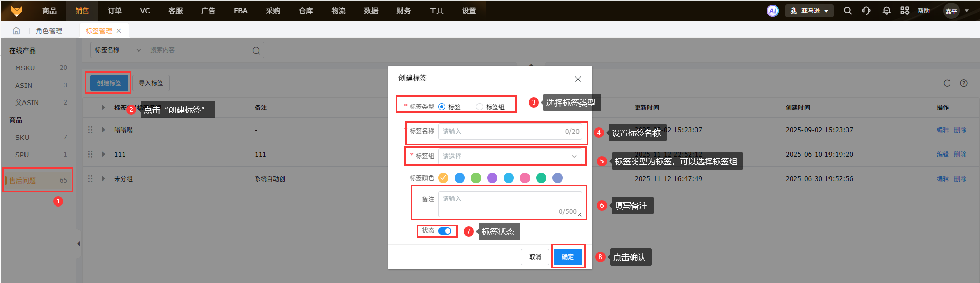The image size is (980, 283).
Task: Click the 导入标签 button
Action: point(151,83)
